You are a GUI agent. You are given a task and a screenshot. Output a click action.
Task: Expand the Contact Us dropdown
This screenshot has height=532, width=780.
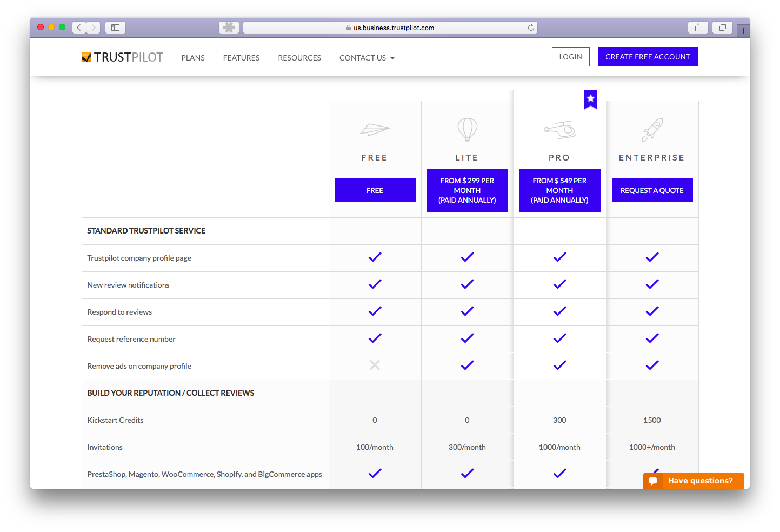[x=366, y=58]
